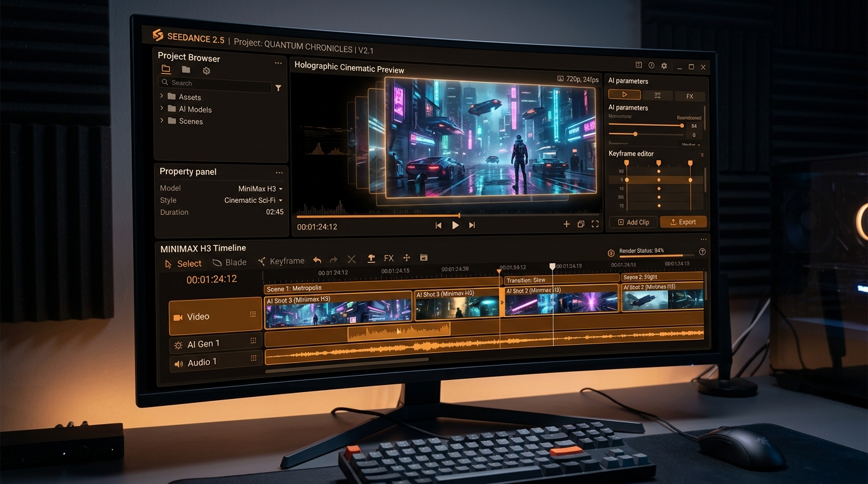868x484 pixels.
Task: Click the round info icon beside the title bar gear
Action: click(651, 66)
